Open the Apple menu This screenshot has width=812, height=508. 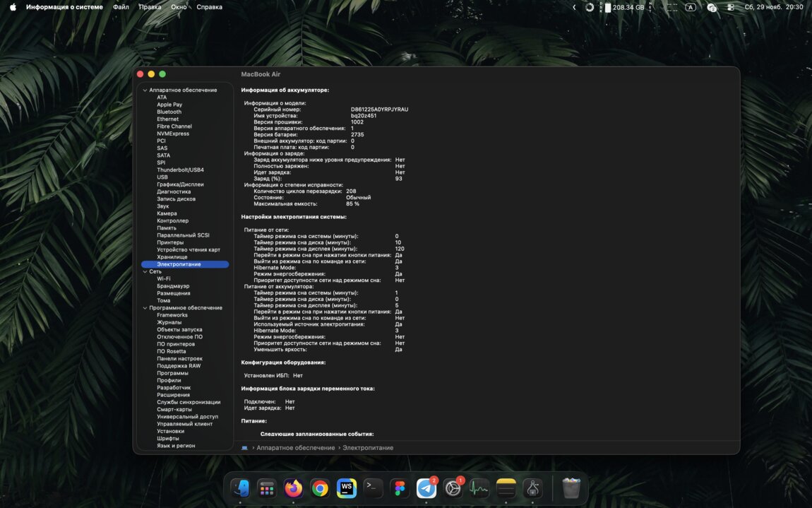point(13,7)
